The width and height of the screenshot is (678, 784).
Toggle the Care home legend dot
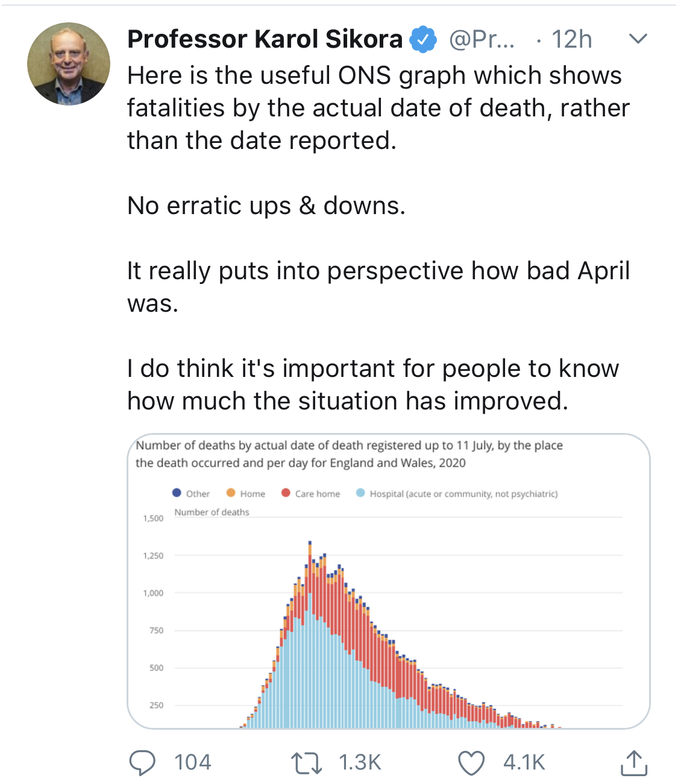(x=286, y=493)
